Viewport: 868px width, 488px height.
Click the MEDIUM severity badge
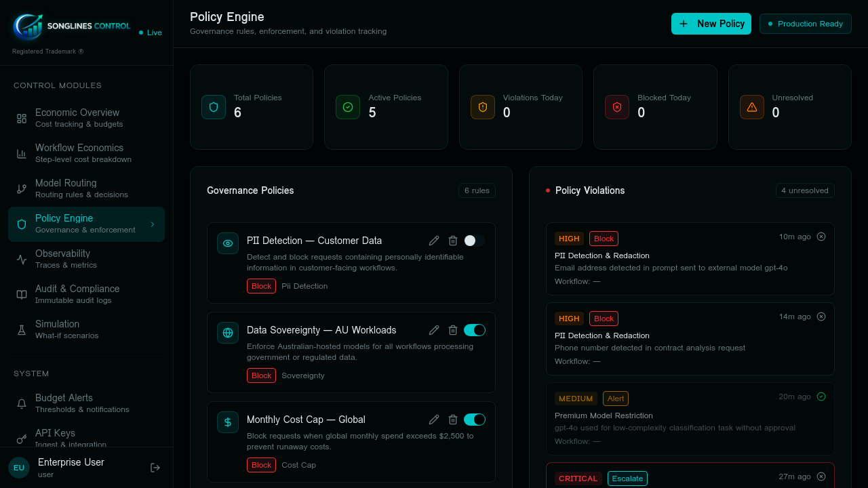[576, 399]
